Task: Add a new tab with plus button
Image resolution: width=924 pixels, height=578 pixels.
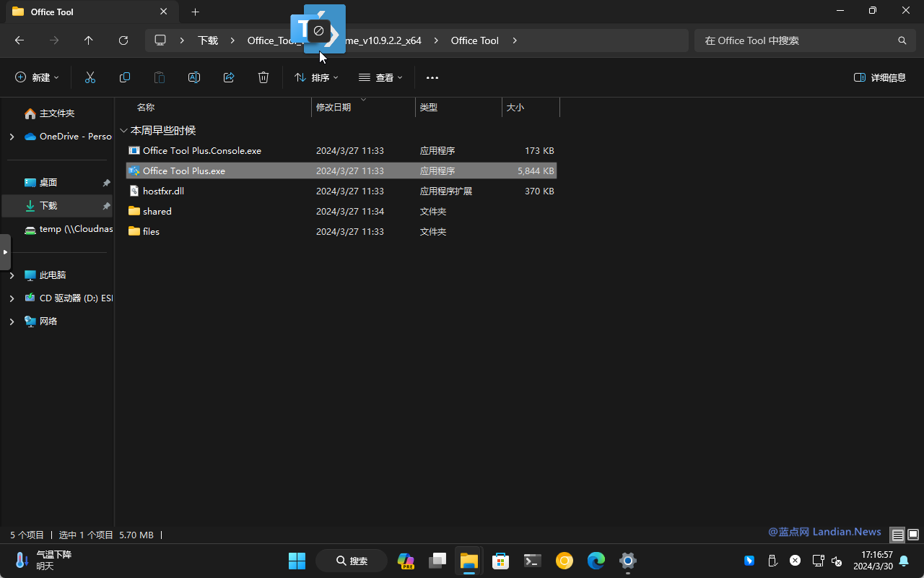Action: 196,12
